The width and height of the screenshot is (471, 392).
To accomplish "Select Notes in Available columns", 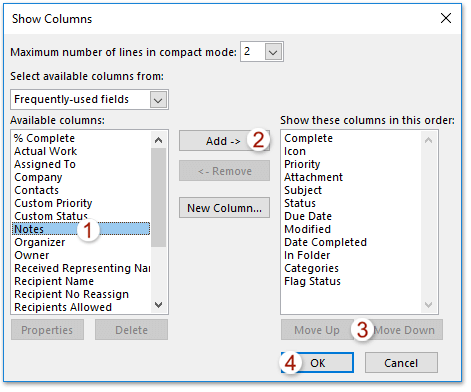I will tap(81, 229).
